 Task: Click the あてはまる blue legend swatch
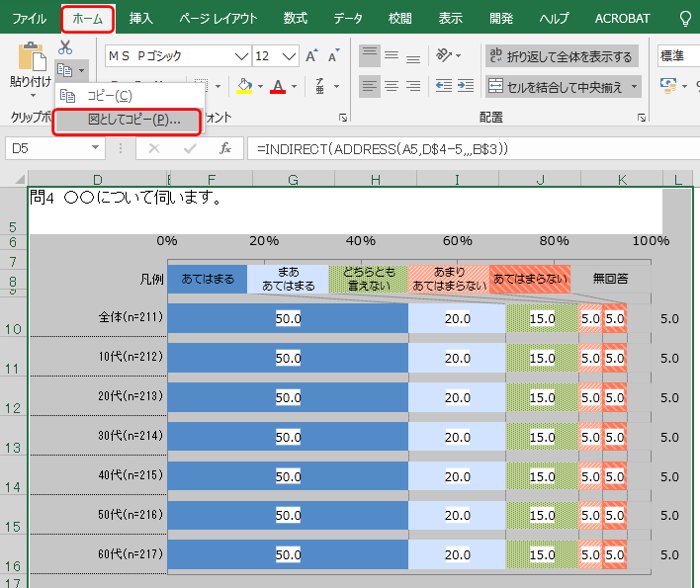tap(208, 280)
